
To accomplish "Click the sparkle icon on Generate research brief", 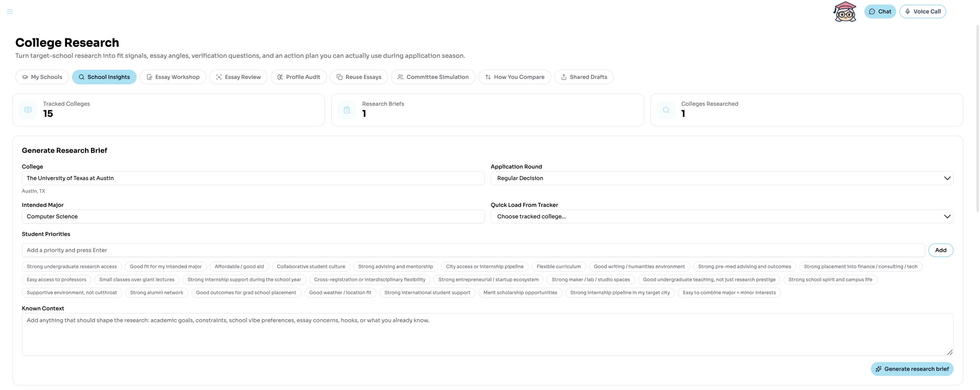I will 879,369.
